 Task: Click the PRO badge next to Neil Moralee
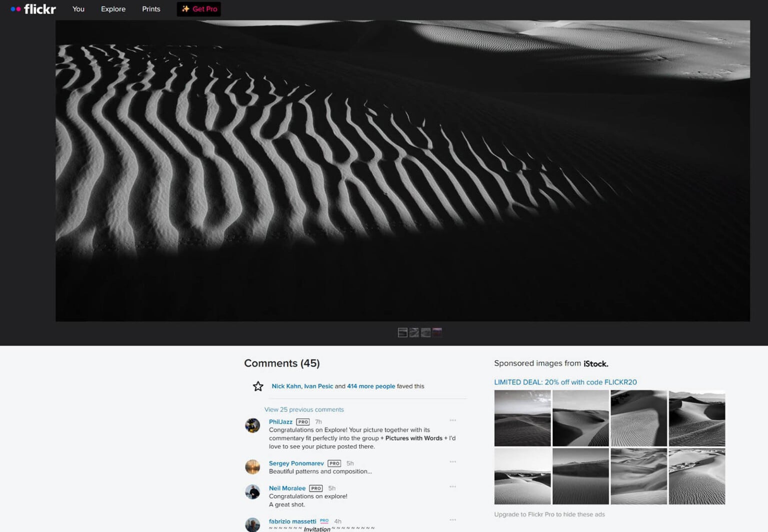click(x=316, y=489)
